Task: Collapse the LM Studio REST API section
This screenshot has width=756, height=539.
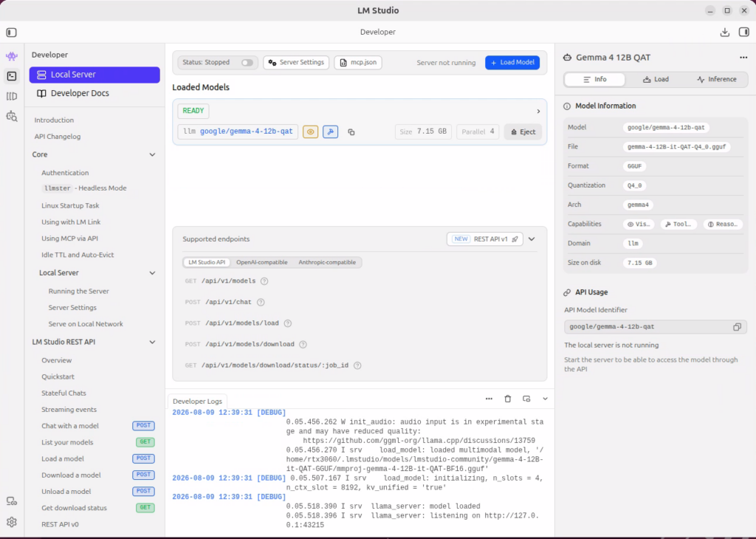Action: pos(152,343)
